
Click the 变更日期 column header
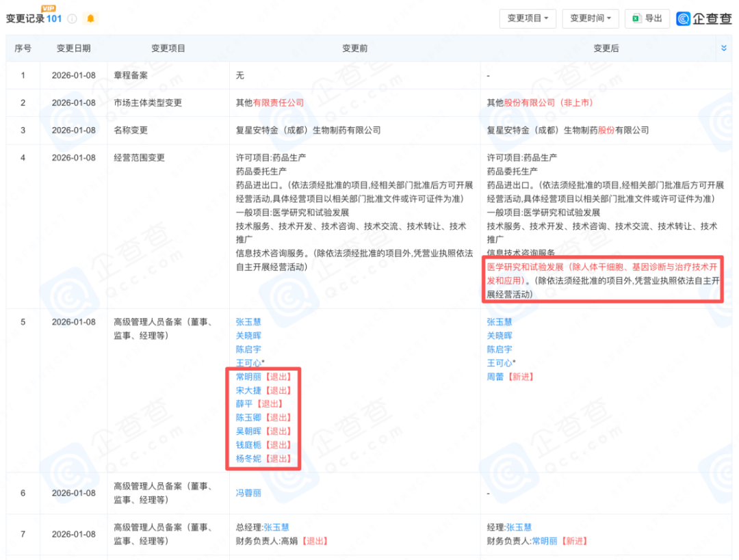point(73,48)
